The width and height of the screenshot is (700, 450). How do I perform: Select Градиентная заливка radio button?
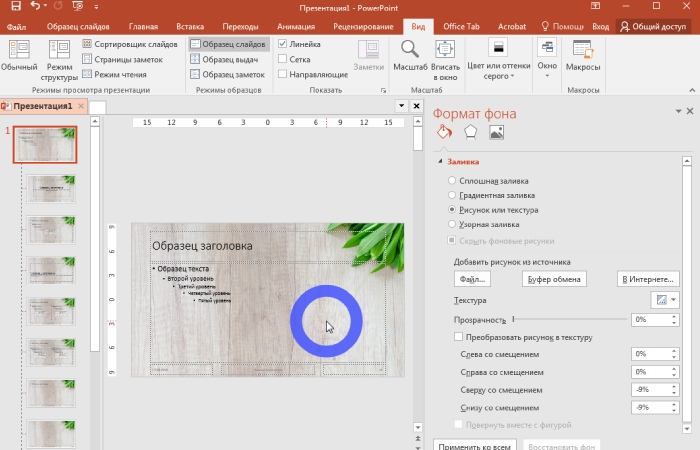tap(452, 195)
